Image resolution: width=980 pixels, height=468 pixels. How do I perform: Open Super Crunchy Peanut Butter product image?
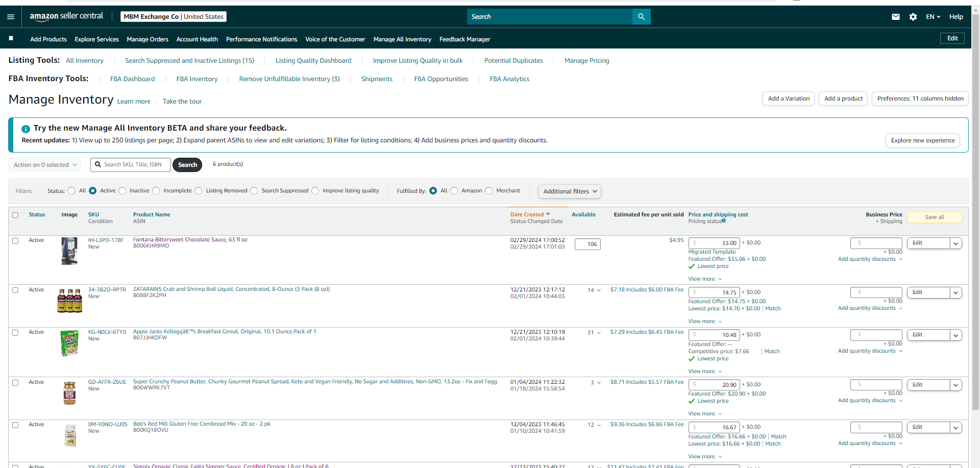tap(69, 393)
